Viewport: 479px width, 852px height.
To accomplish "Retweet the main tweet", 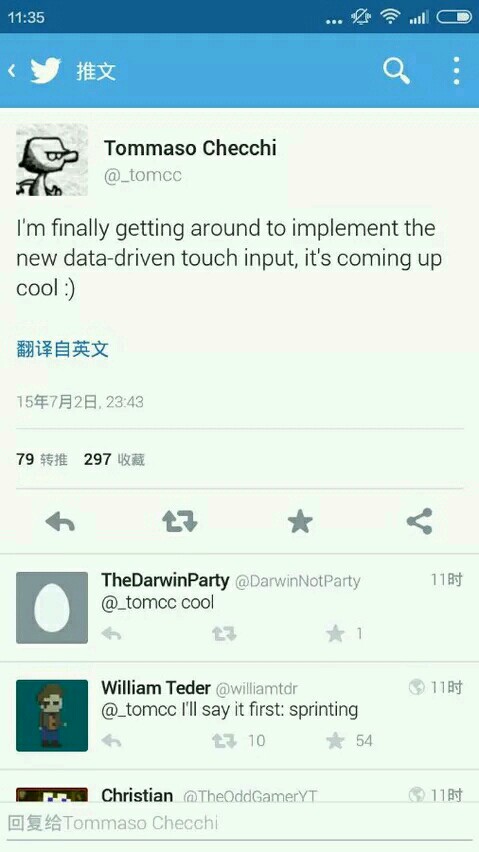I will 180,522.
